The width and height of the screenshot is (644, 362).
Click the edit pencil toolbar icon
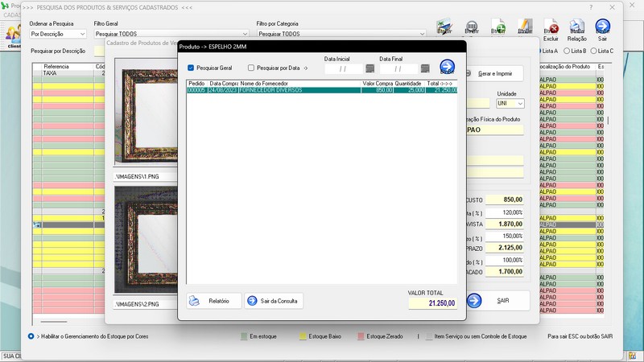tap(525, 27)
